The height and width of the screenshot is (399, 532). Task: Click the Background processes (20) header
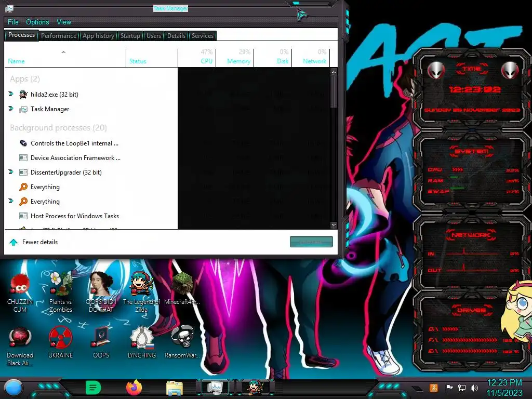coord(58,128)
